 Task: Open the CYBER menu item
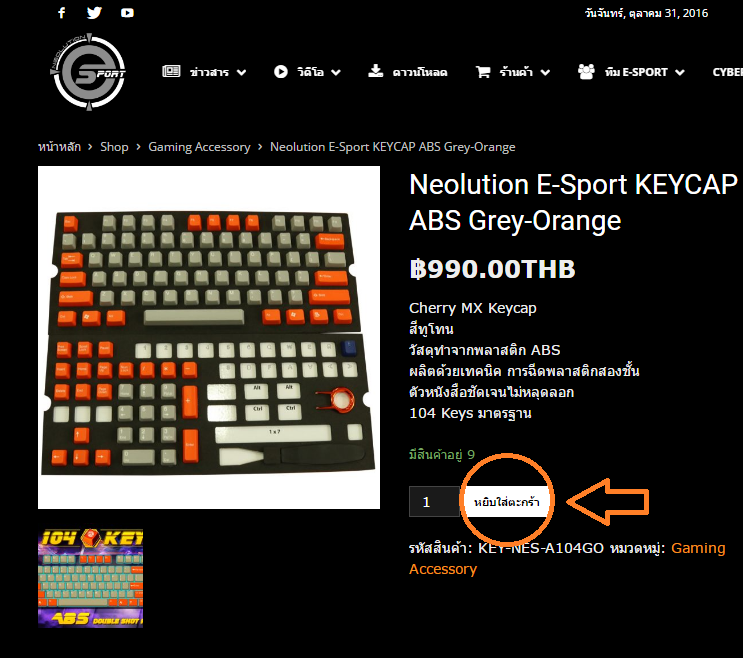click(727, 72)
